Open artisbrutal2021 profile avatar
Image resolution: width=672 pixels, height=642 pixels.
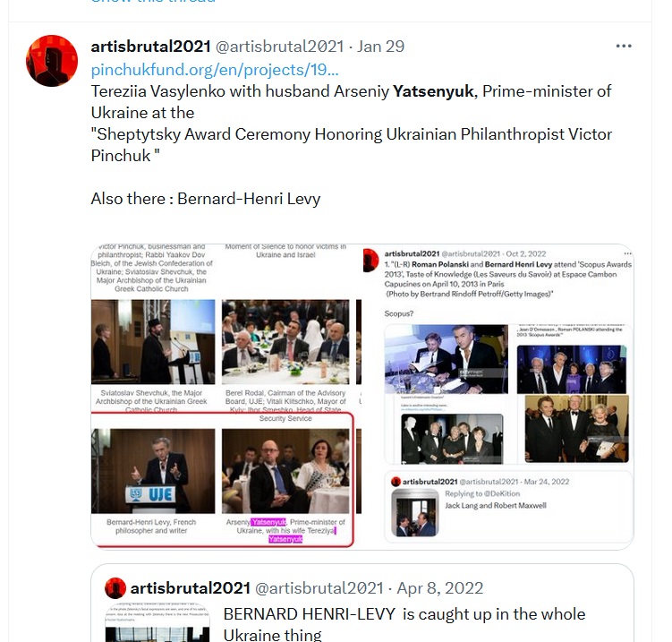click(52, 61)
